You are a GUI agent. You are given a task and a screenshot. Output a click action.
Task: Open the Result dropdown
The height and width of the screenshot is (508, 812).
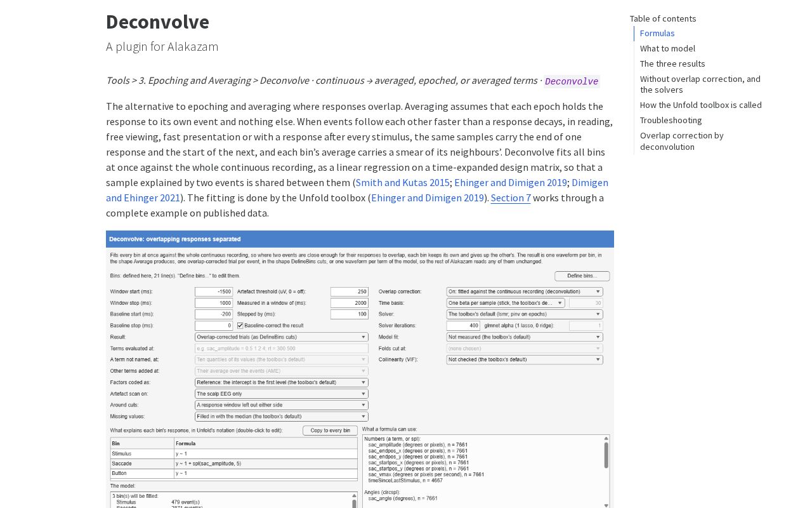tap(282, 337)
